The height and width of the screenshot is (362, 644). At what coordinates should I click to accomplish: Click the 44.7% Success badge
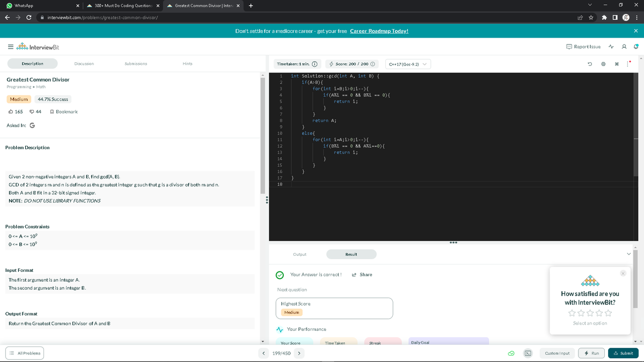point(53,99)
